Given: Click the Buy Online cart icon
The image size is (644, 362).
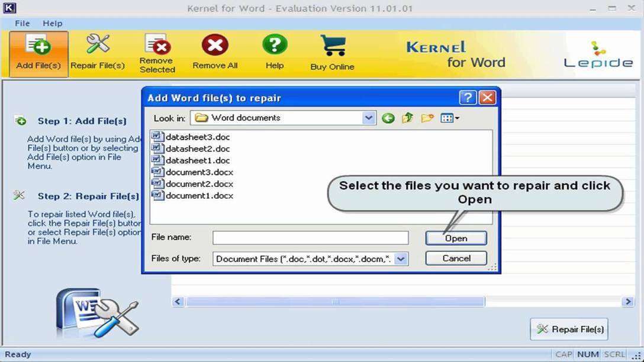Looking at the screenshot, I should [x=332, y=53].
